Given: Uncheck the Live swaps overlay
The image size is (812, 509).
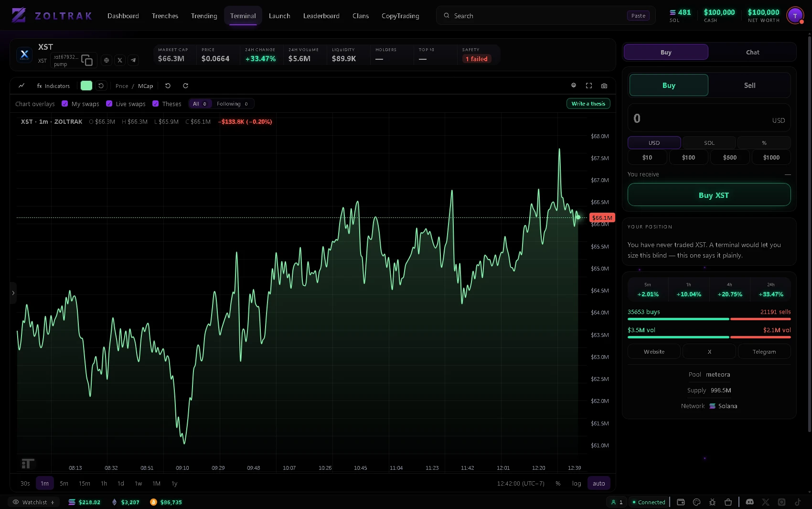Looking at the screenshot, I should [109, 104].
